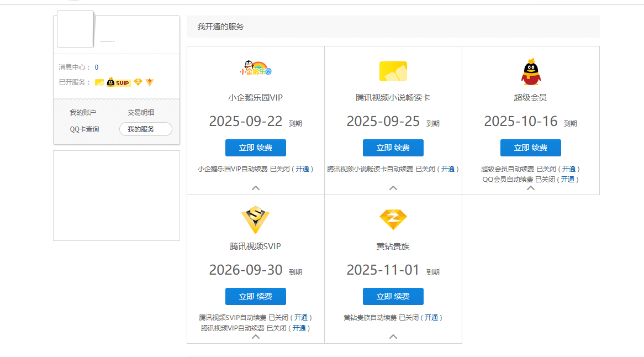Image resolution: width=644 pixels, height=357 pixels.
Task: Enable QQ会员自动续费 via 开通 link
Action: click(568, 180)
